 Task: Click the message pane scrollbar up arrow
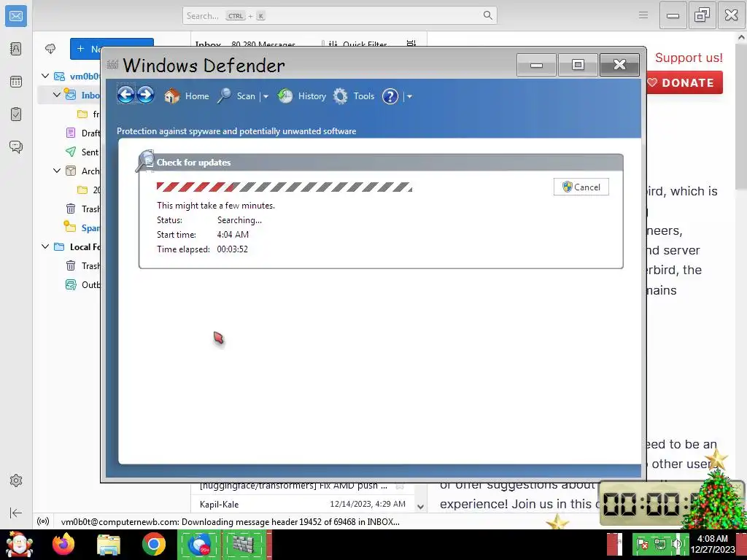tap(741, 38)
